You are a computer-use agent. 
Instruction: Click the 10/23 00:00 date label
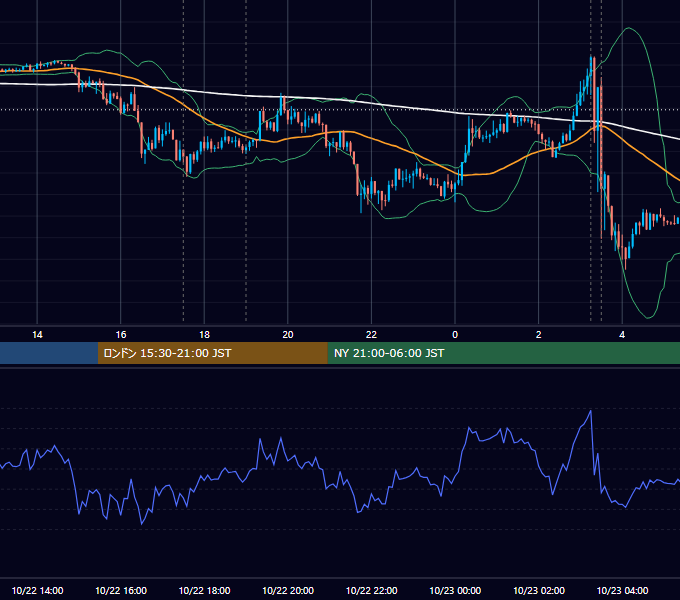(455, 590)
